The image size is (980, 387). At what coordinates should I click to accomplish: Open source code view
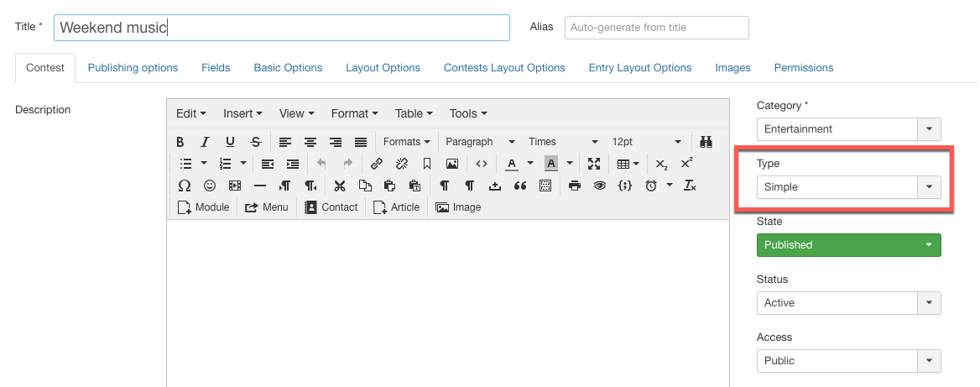[482, 164]
